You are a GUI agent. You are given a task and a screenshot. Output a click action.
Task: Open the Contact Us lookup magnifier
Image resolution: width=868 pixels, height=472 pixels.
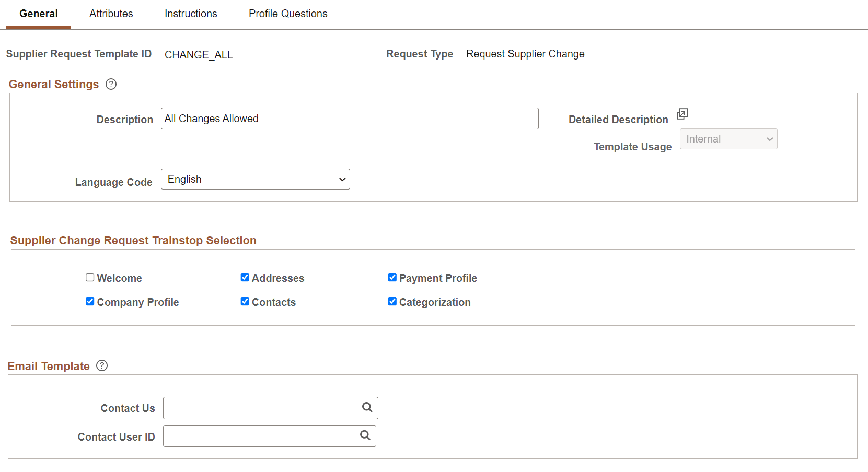point(366,408)
